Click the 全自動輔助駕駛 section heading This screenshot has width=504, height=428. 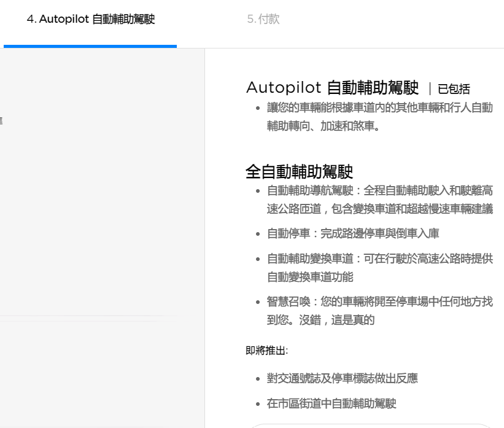click(299, 171)
